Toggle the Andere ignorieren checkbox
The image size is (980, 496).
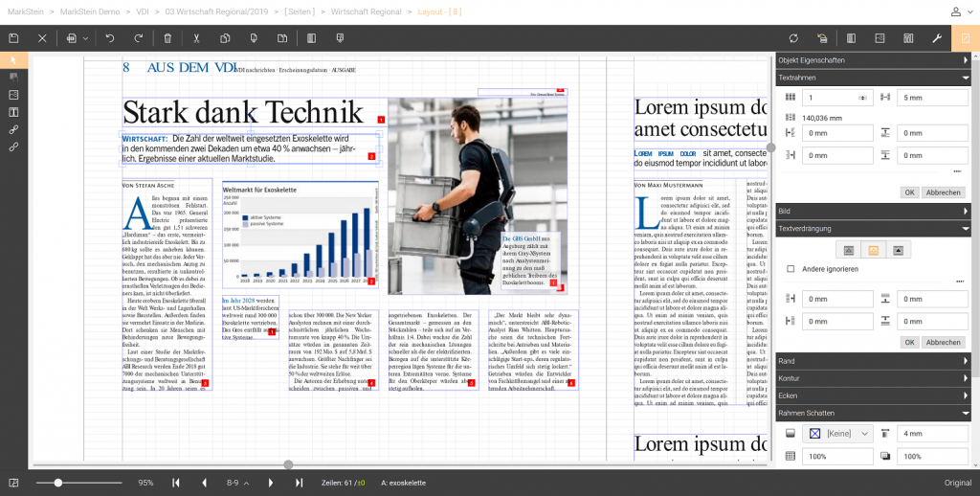click(x=791, y=269)
